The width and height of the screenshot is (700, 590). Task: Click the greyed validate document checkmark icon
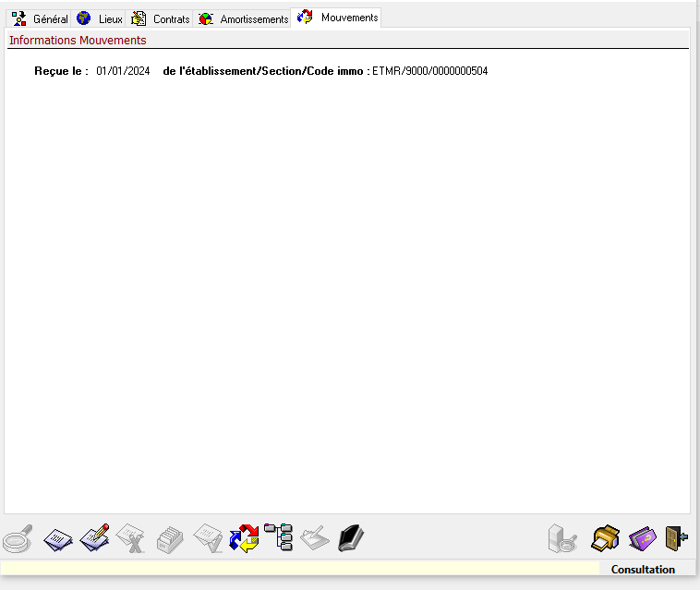click(x=207, y=537)
